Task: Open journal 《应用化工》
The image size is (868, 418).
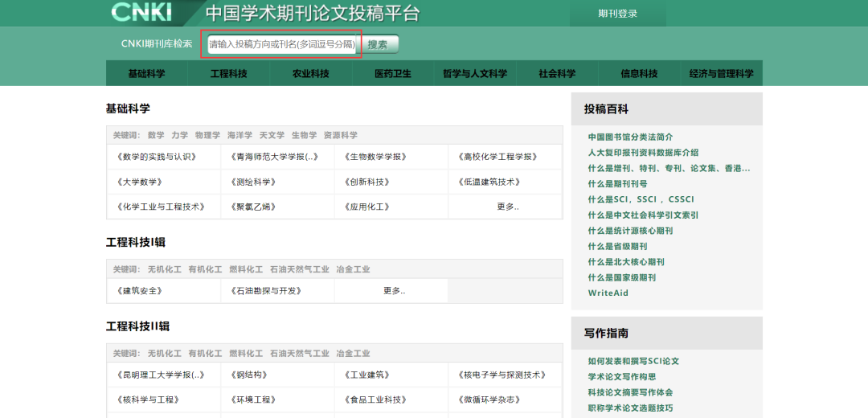Action: (366, 207)
